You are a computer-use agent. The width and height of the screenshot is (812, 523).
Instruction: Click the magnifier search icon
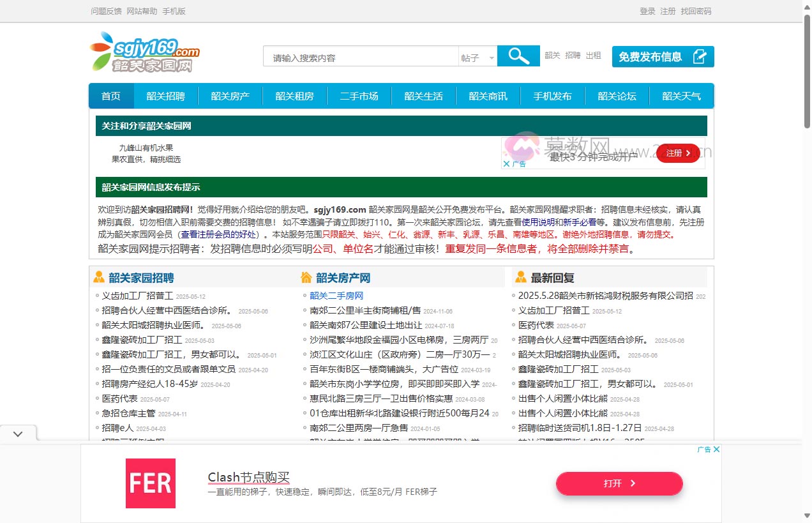point(517,56)
